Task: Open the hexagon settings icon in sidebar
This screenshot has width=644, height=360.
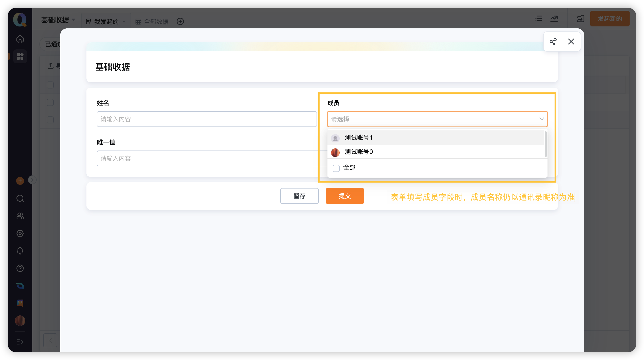Action: pos(20,234)
